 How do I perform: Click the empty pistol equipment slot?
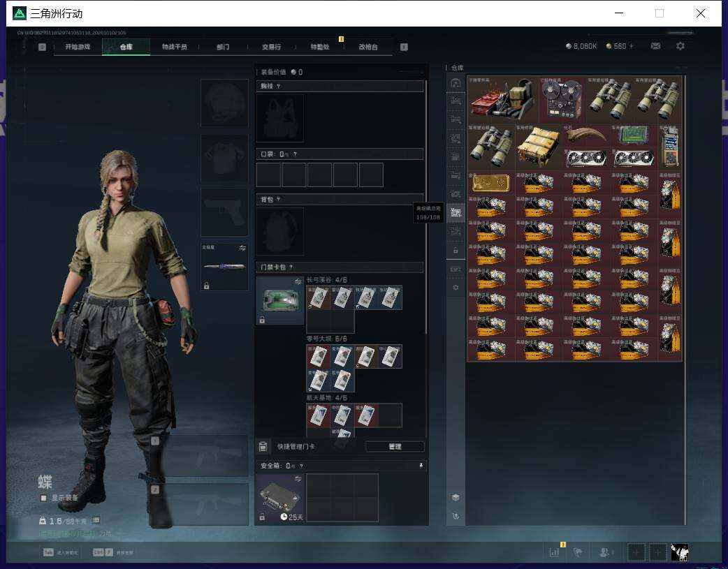[x=224, y=212]
